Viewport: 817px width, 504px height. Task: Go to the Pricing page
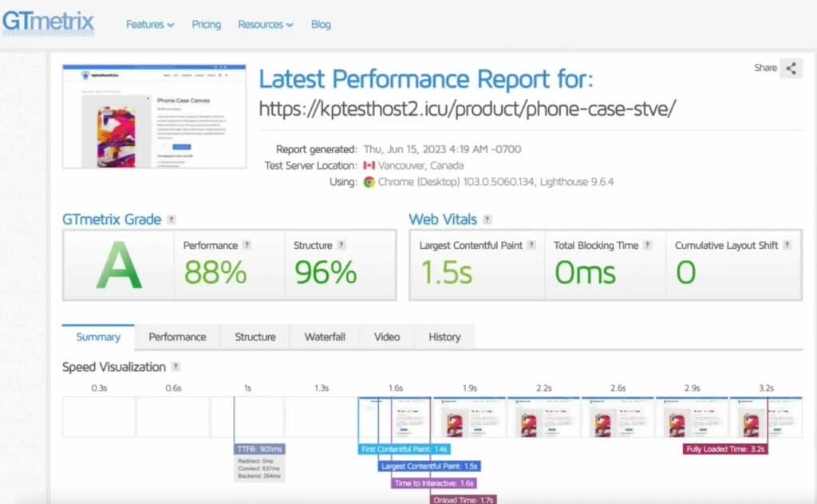[x=206, y=25]
